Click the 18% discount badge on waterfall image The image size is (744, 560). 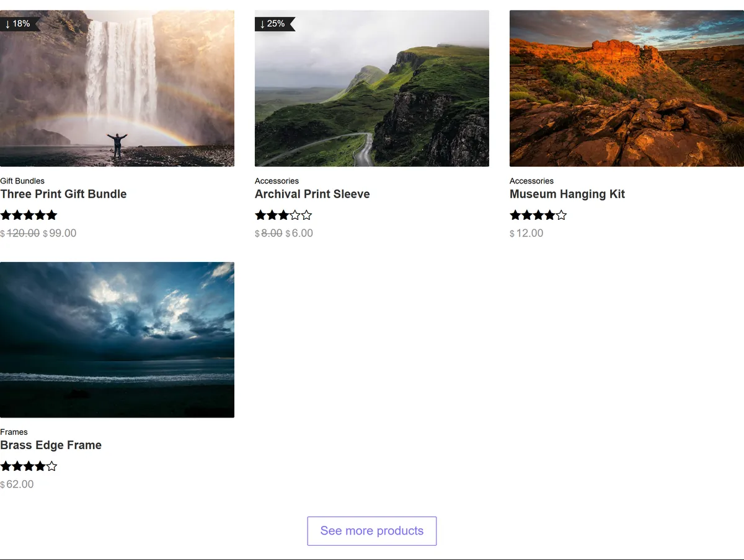point(20,24)
